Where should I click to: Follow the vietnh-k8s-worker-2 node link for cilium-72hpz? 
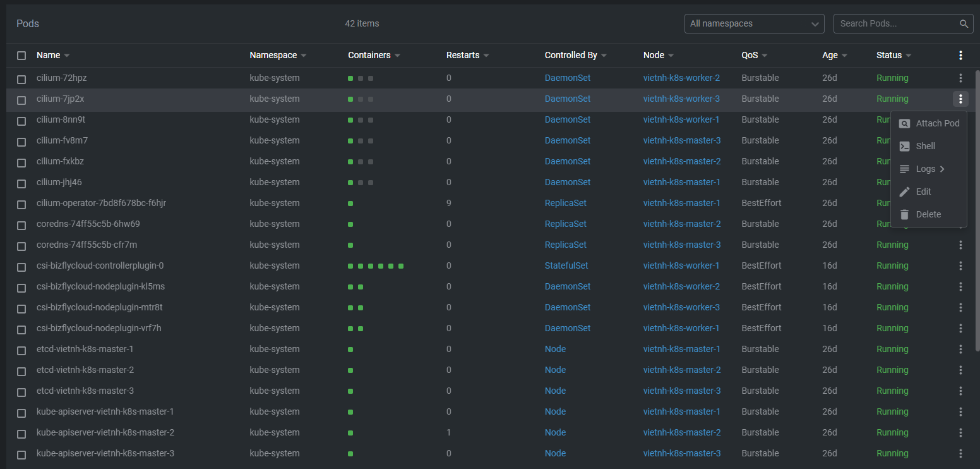pyautogui.click(x=681, y=78)
